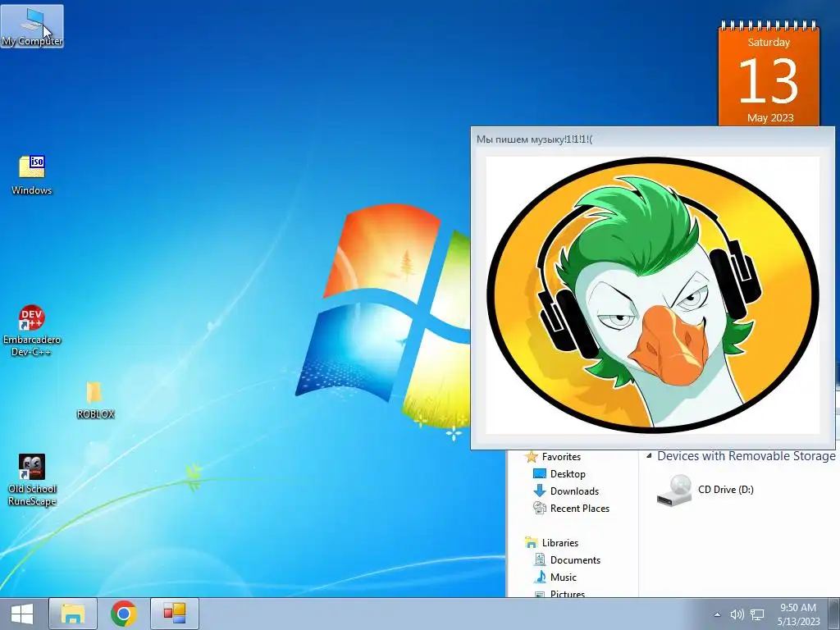Open Recent Places in Explorer favorites
840x630 pixels.
[x=580, y=509]
